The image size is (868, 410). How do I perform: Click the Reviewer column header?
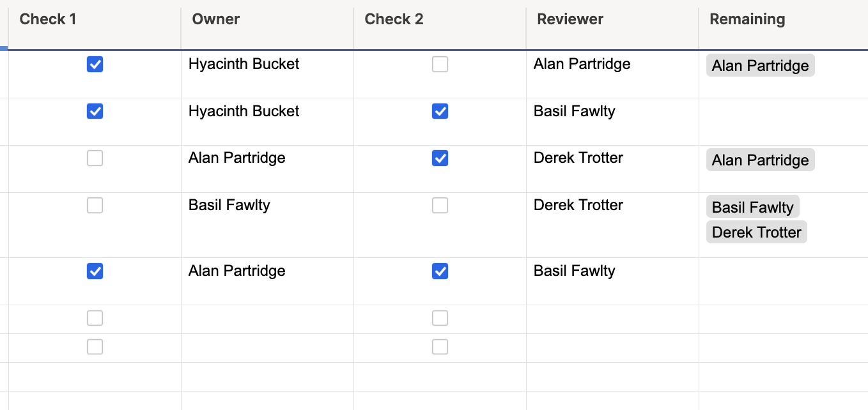tap(612, 19)
